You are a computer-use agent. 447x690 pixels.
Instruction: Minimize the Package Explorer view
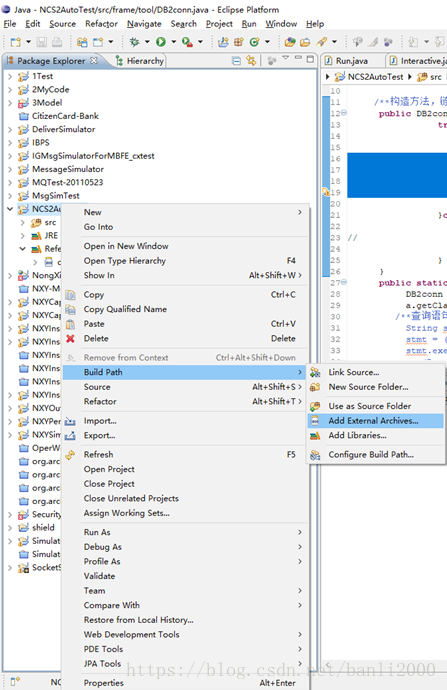coord(298,58)
